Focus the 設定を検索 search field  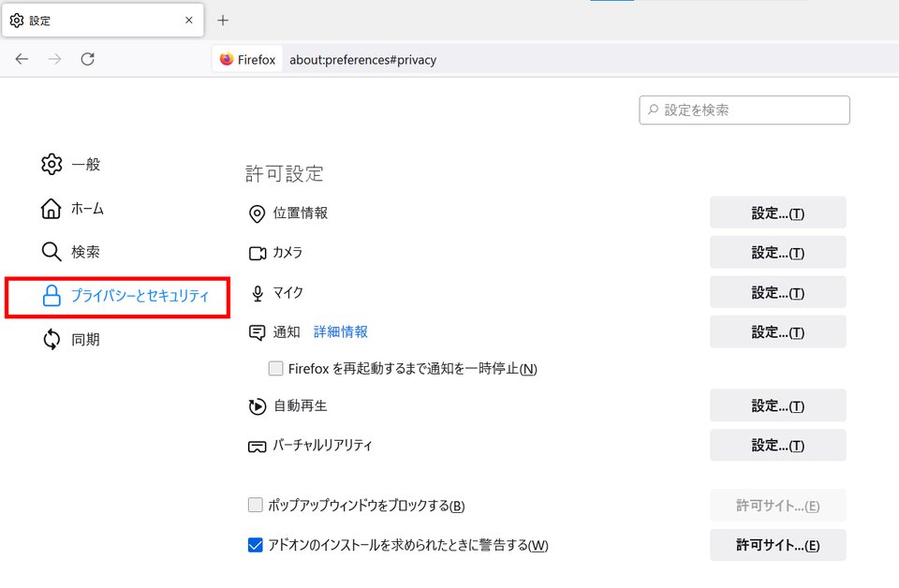[x=744, y=110]
